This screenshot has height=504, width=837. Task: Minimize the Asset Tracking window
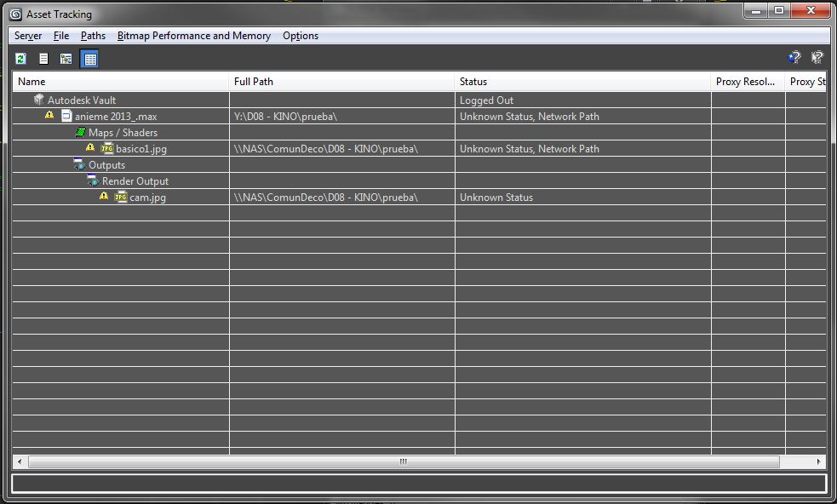tap(756, 11)
